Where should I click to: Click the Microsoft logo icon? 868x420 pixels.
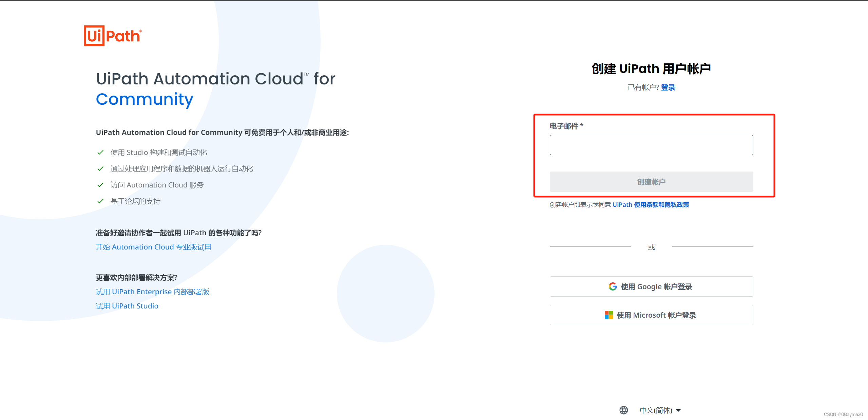point(609,315)
